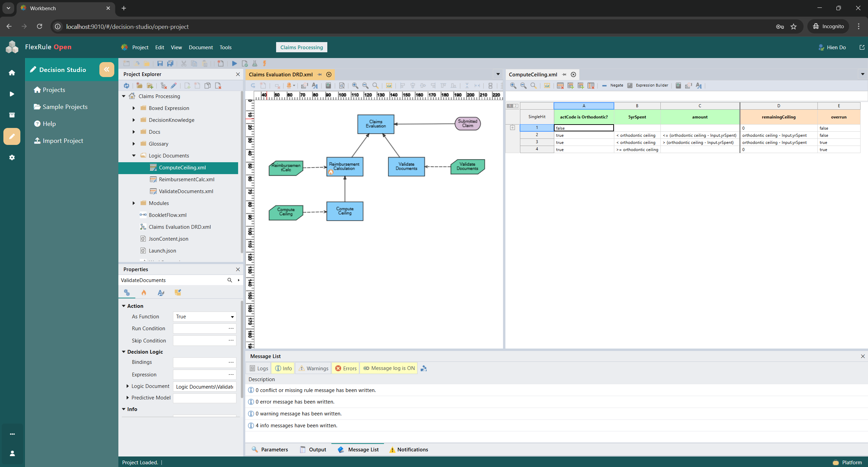Viewport: 868px width, 467px height.
Task: Expand the Boxed Expression folder
Action: (x=134, y=108)
